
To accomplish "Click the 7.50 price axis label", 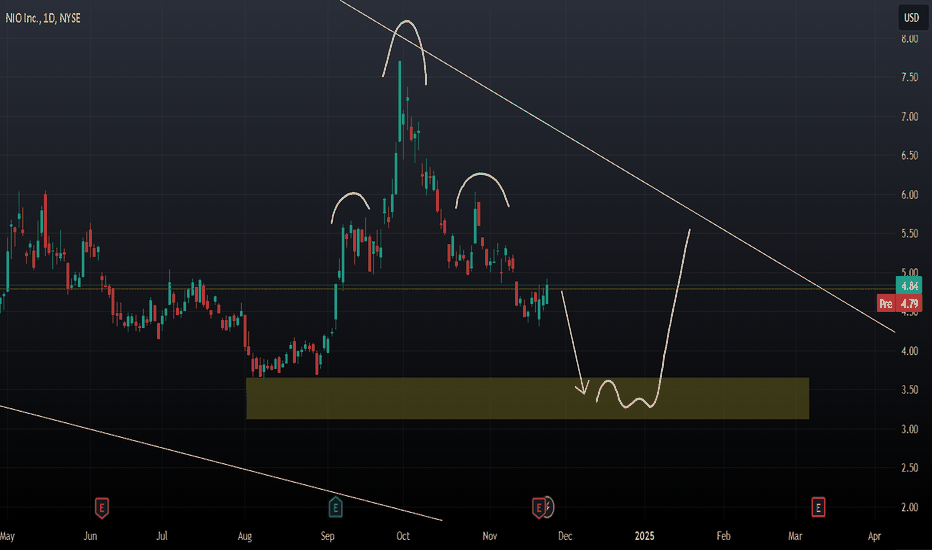I will 909,77.
